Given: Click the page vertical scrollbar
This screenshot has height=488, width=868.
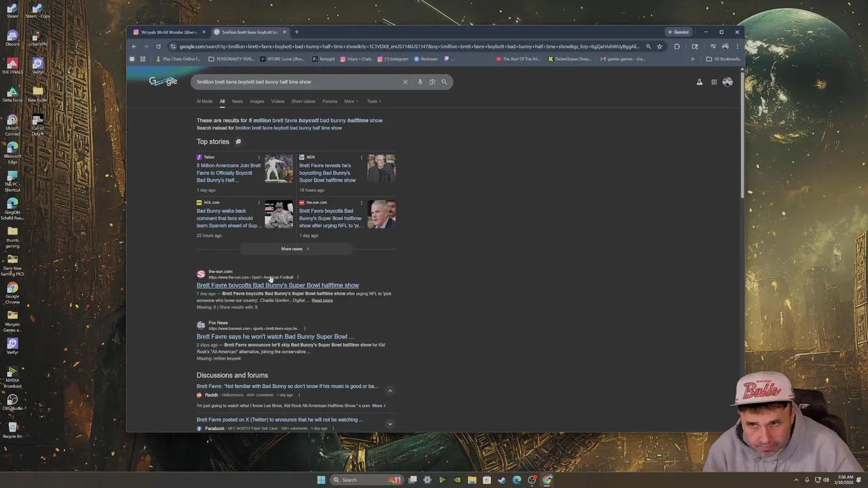Looking at the screenshot, I should [741, 136].
